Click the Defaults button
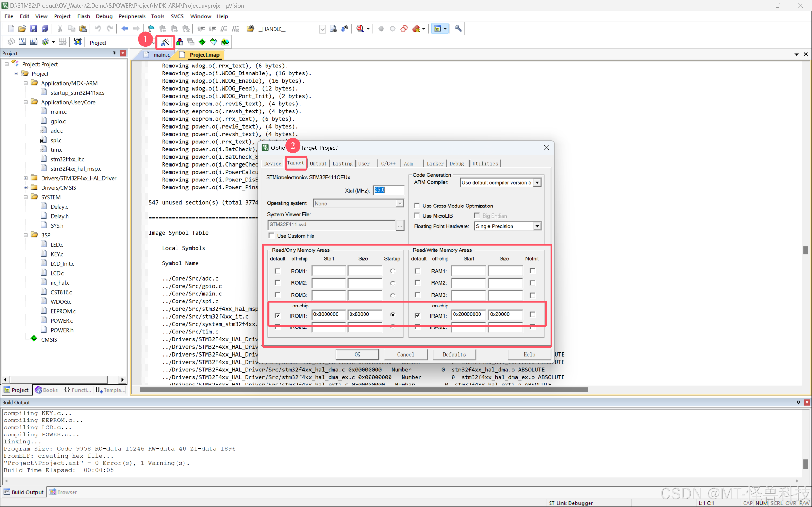Viewport: 812px width, 507px height. coord(454,354)
